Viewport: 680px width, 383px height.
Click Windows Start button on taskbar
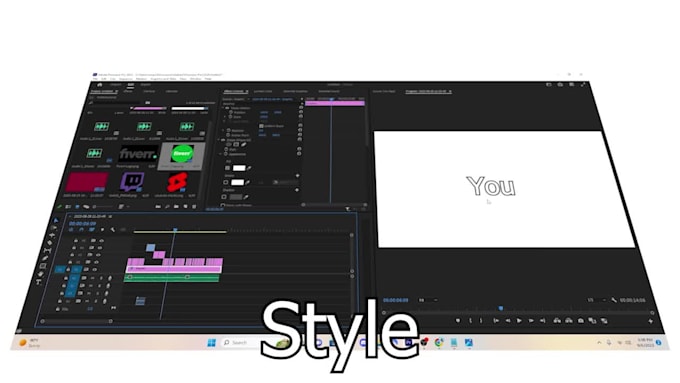212,343
